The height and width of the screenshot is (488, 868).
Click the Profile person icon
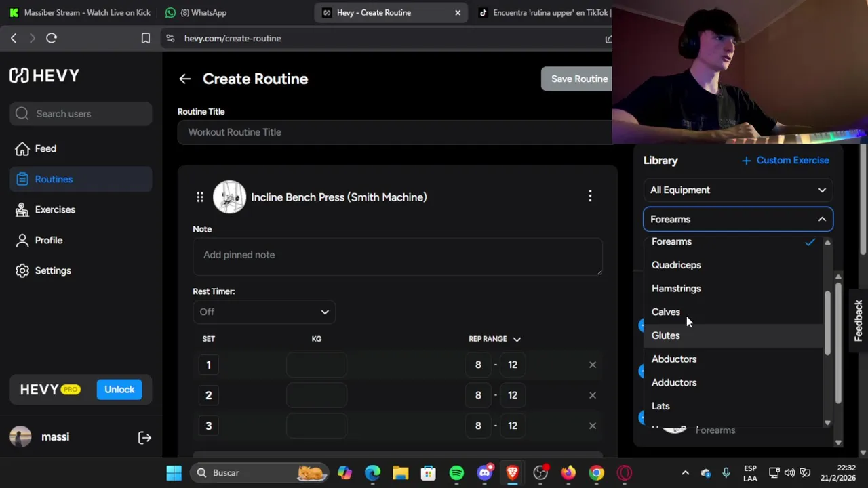coord(22,240)
